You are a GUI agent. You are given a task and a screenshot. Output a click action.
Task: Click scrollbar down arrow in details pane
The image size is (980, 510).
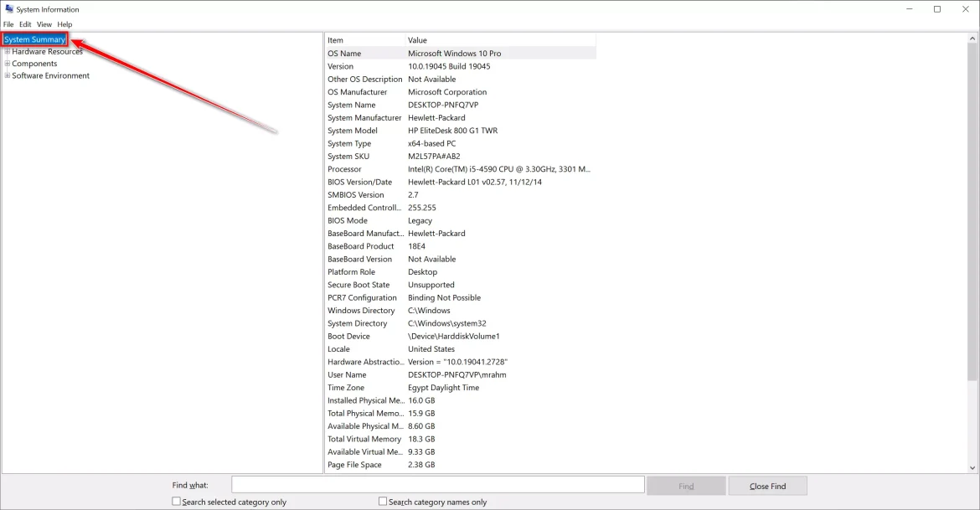(x=972, y=467)
